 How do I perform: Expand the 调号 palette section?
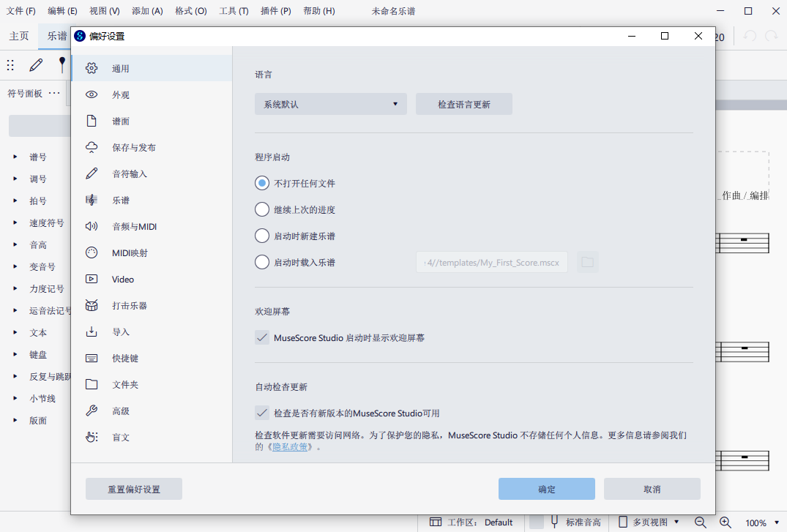click(x=15, y=179)
